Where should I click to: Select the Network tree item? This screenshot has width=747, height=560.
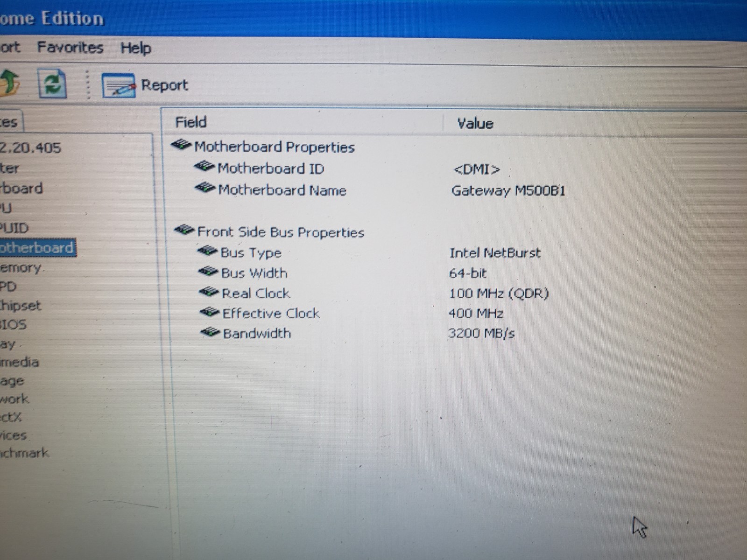coord(14,399)
